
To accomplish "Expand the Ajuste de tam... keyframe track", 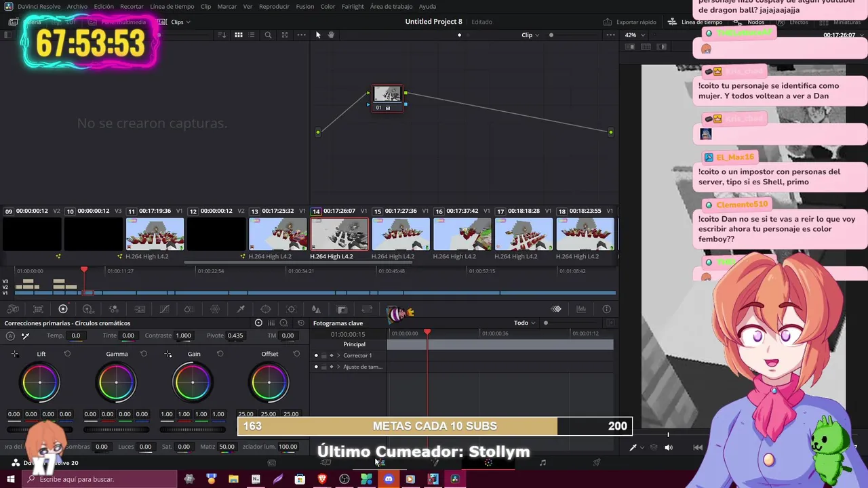I will tap(338, 367).
